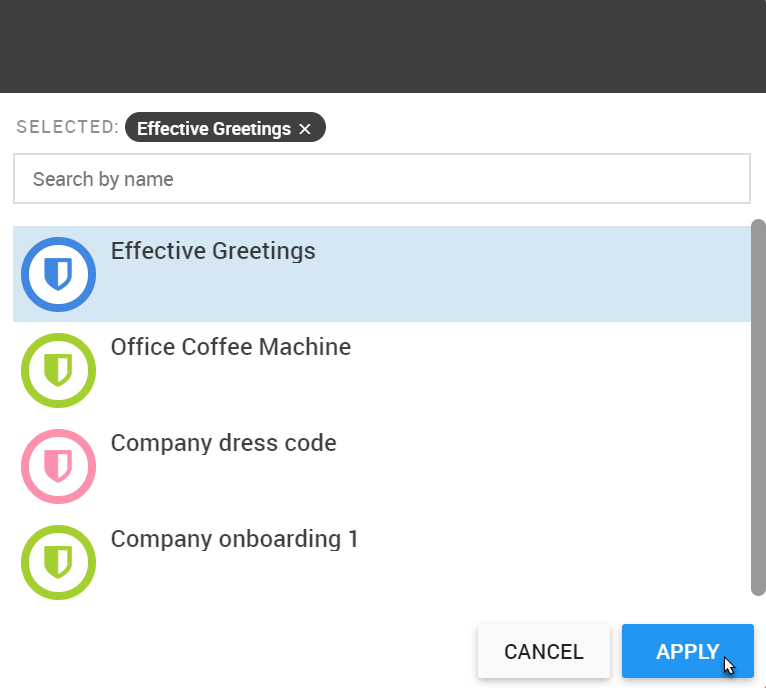Choose the Company dress code entry text
Viewport: 766px width, 688px height.
[223, 443]
